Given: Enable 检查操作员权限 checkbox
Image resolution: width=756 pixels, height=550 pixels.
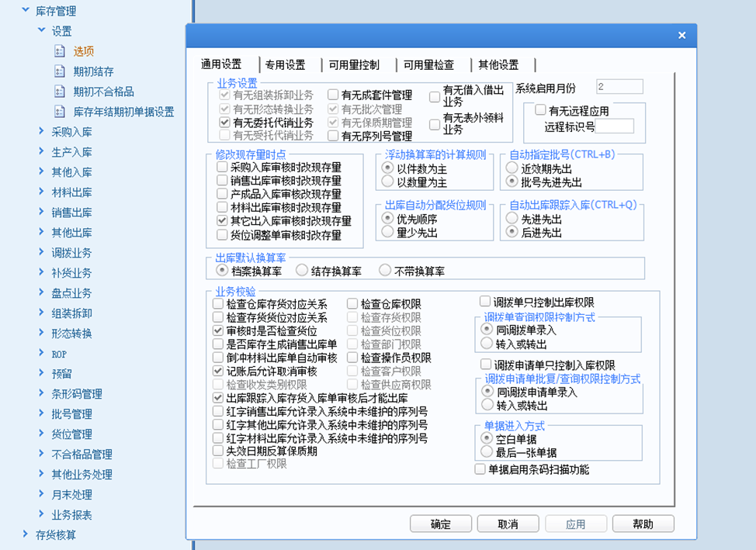Looking at the screenshot, I should (352, 358).
